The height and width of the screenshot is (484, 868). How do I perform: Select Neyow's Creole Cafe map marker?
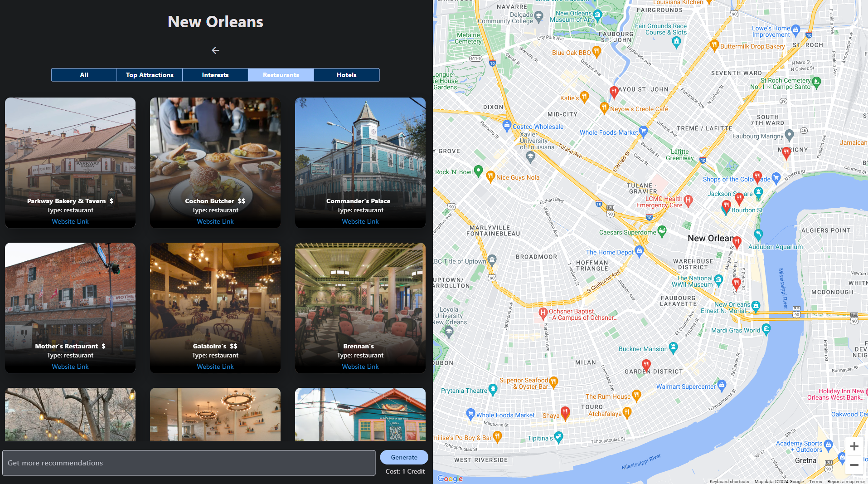(604, 108)
